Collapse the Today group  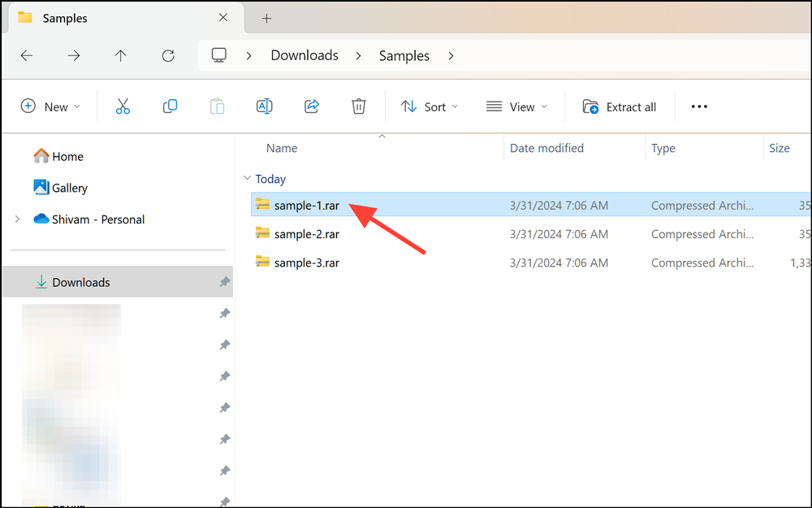click(x=247, y=178)
